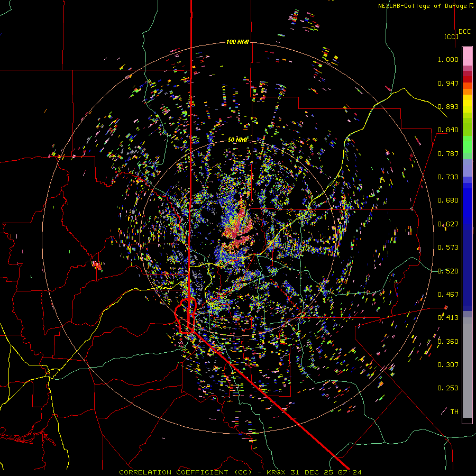Pick the dark navy segment of color bar
This screenshot has width=476, height=476.
coord(467,270)
